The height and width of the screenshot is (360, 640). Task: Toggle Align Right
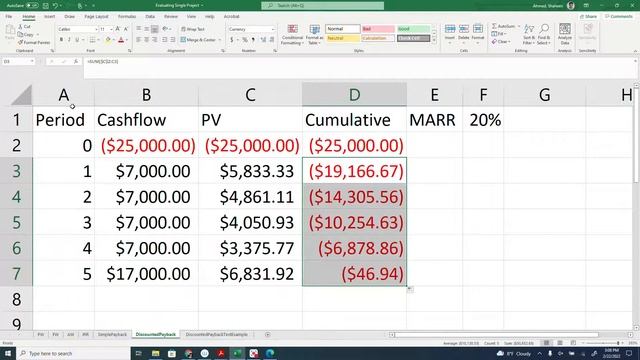tap(155, 40)
